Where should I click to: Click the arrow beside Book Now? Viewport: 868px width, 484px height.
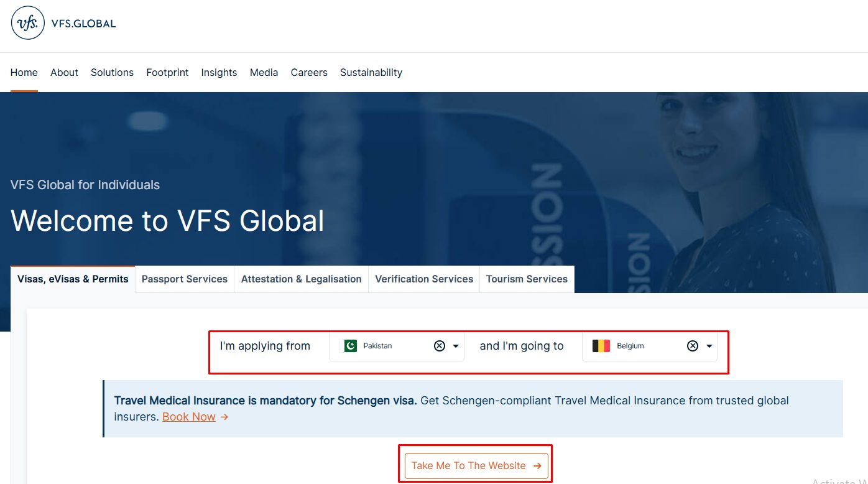click(x=224, y=417)
